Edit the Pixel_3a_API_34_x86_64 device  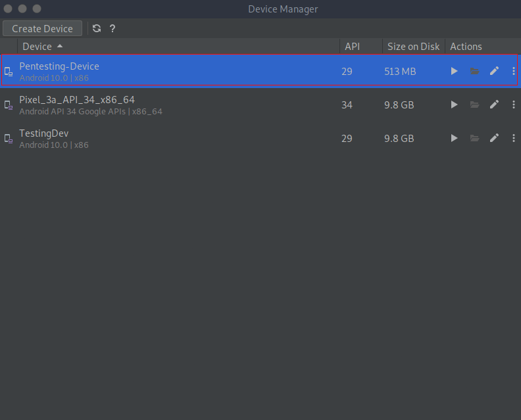pyautogui.click(x=494, y=105)
